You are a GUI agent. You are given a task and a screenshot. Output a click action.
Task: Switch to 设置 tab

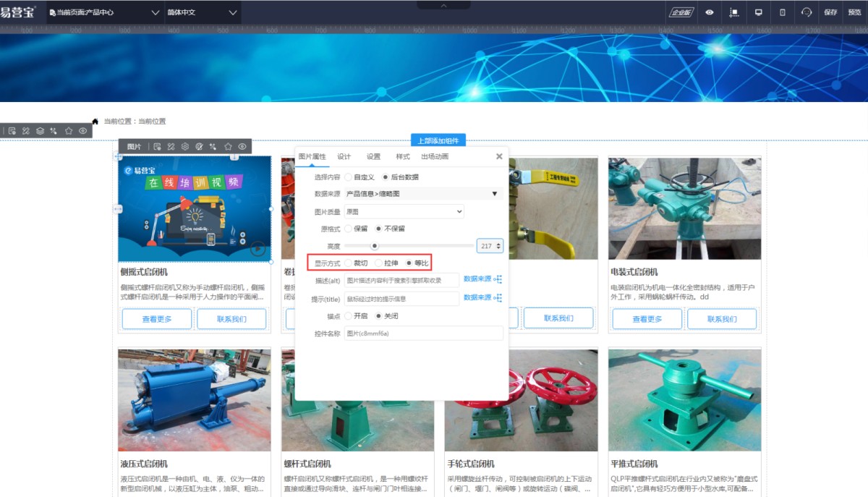tap(373, 156)
